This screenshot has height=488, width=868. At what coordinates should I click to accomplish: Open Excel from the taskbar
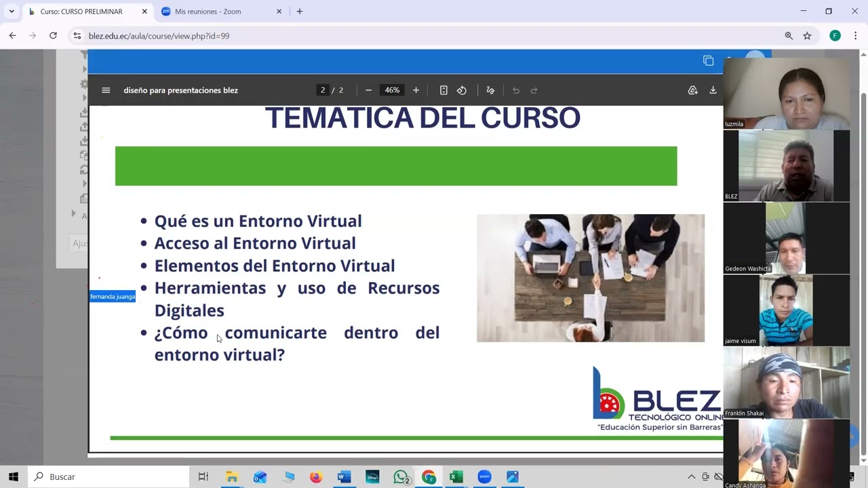456,476
